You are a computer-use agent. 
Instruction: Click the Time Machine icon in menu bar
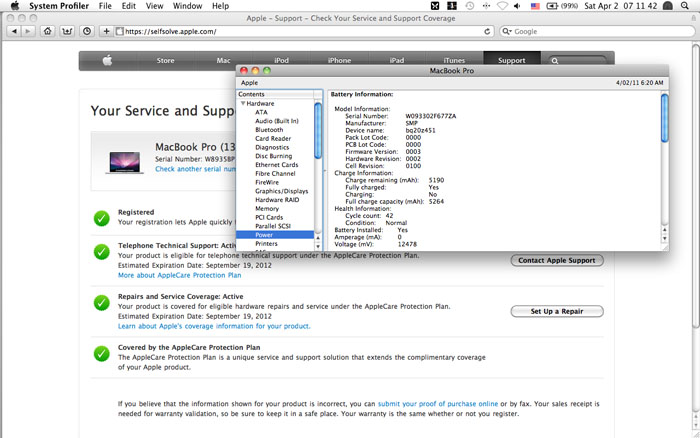[470, 6]
